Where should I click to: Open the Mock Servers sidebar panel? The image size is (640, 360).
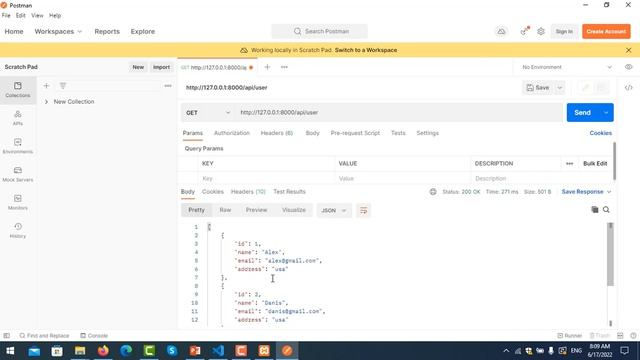[x=18, y=174]
